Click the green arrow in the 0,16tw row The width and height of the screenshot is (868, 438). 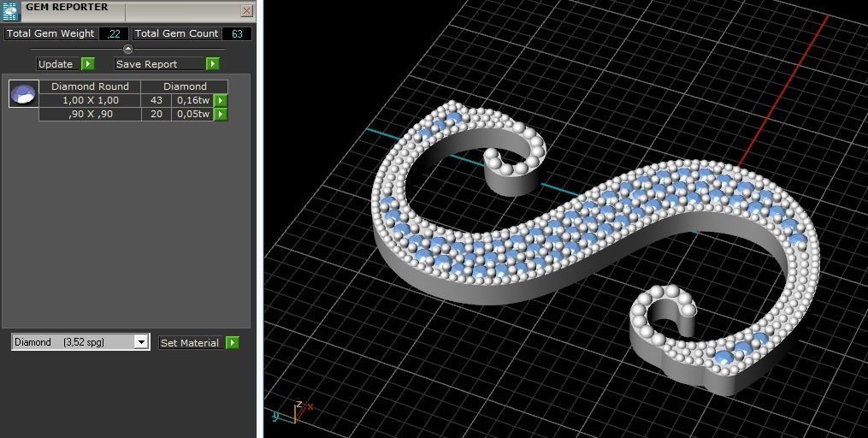coord(221,100)
